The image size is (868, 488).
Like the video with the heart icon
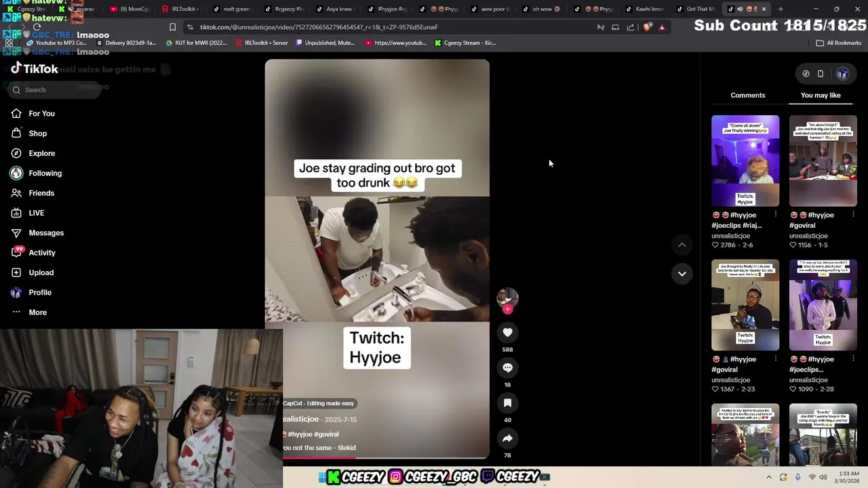pyautogui.click(x=507, y=332)
